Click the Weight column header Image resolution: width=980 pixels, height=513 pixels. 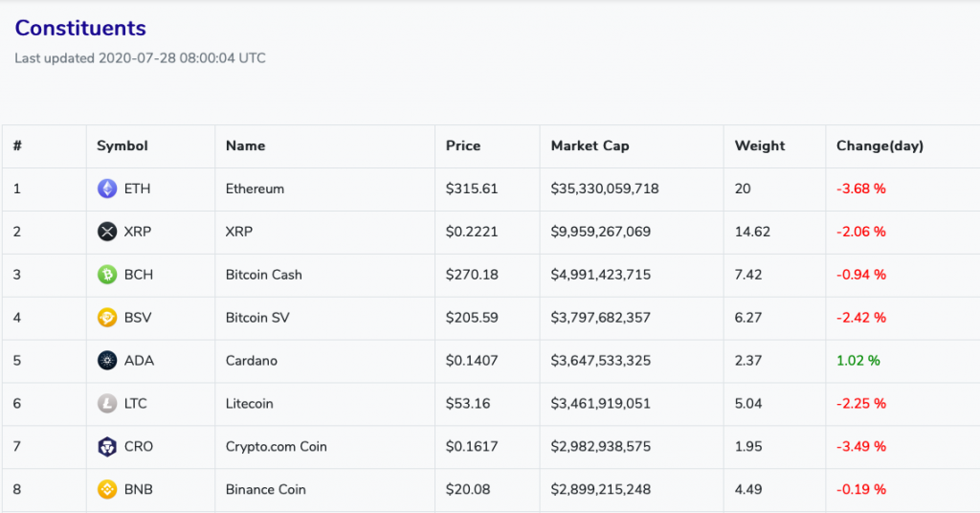pyautogui.click(x=759, y=146)
